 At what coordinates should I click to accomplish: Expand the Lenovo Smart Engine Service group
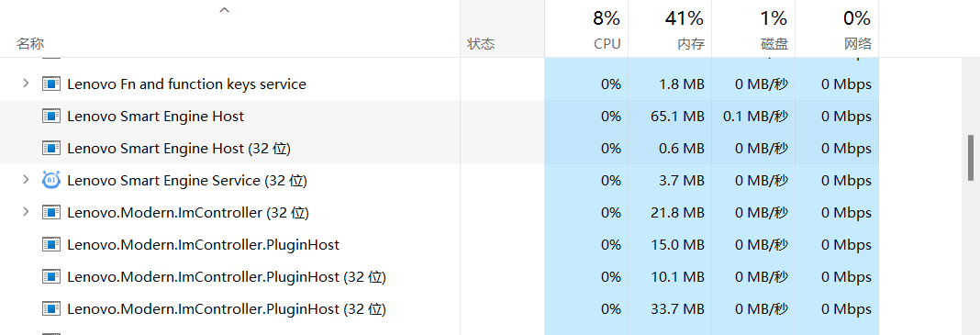tap(26, 179)
